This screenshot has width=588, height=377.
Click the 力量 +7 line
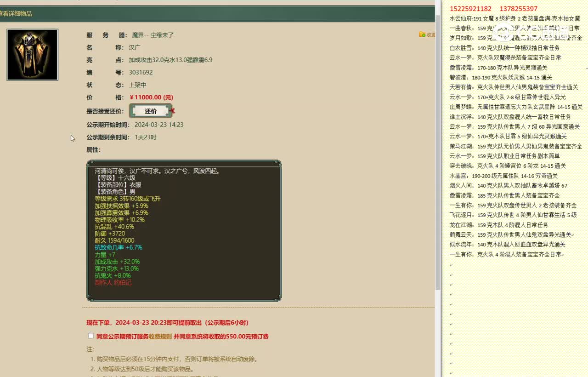(105, 255)
